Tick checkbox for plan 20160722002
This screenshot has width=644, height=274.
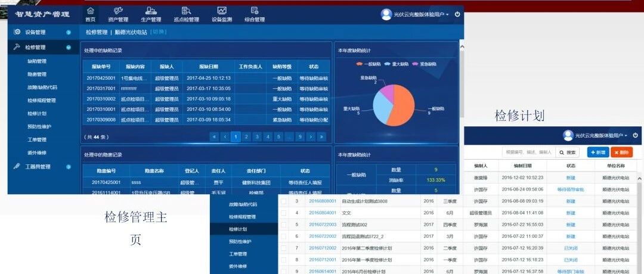point(283,236)
